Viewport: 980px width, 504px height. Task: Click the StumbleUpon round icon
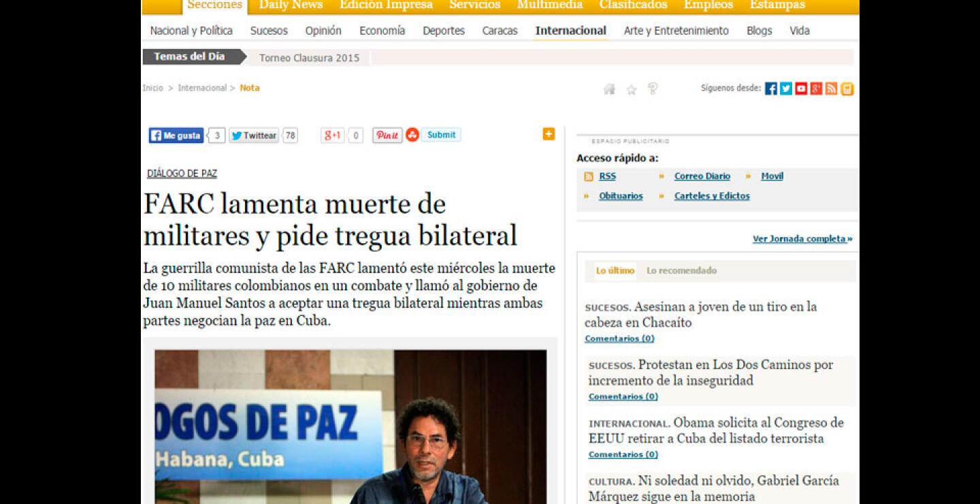[x=412, y=135]
